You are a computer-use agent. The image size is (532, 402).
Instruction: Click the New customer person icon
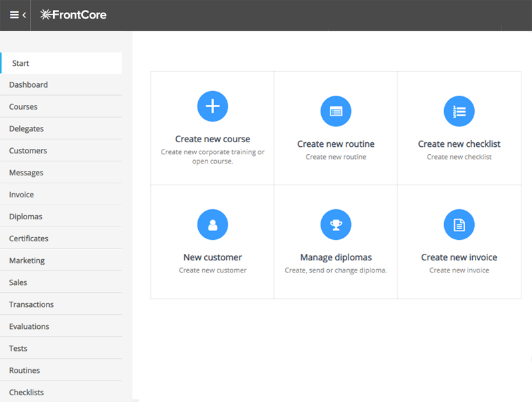(213, 225)
